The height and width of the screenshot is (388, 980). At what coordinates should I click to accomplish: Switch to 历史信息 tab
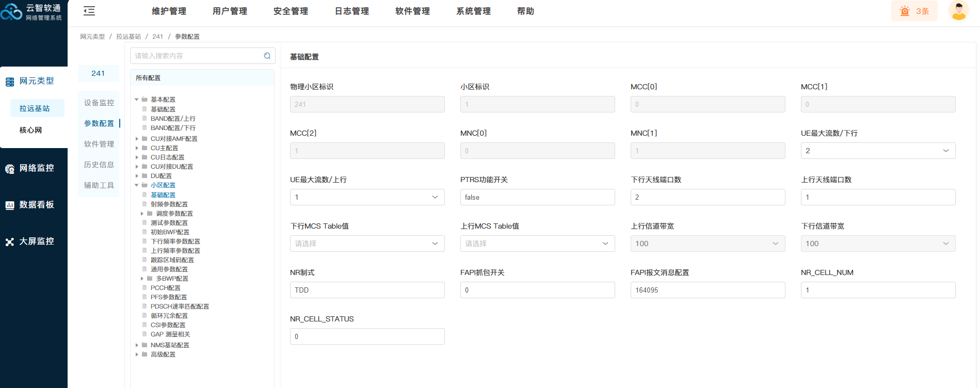coord(99,165)
